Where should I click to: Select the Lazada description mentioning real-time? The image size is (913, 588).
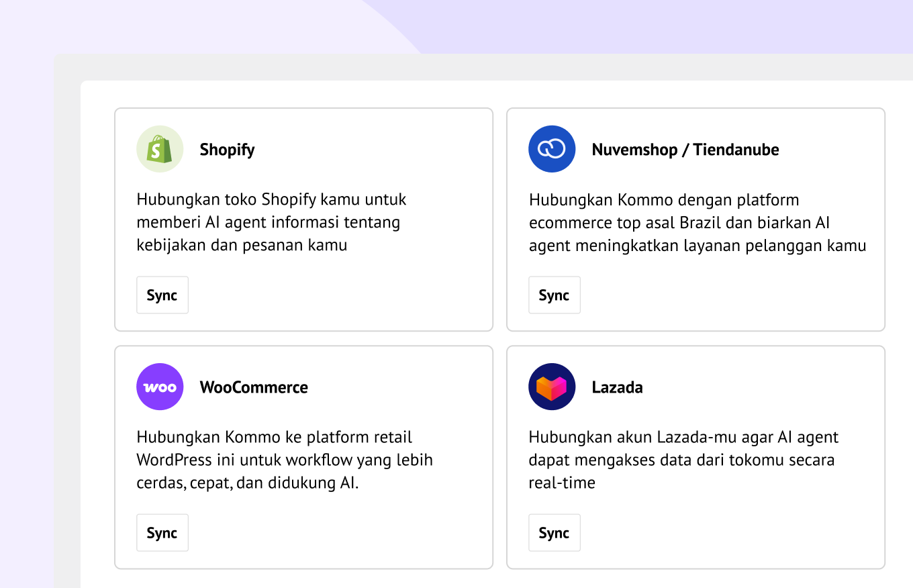[x=683, y=460]
